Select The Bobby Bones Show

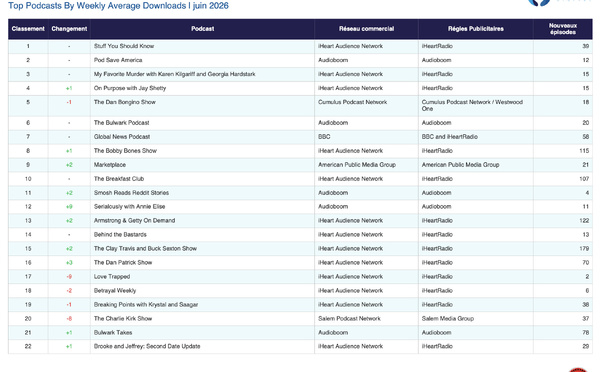[x=125, y=151]
